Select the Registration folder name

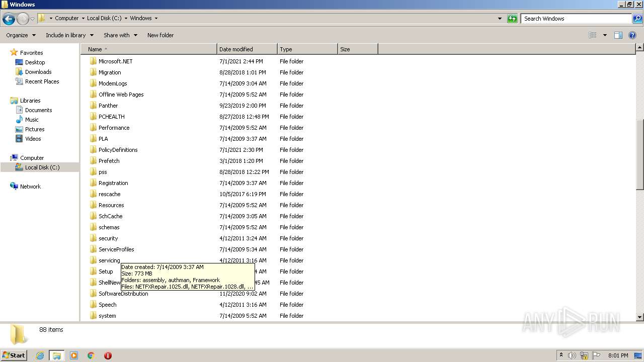click(113, 183)
